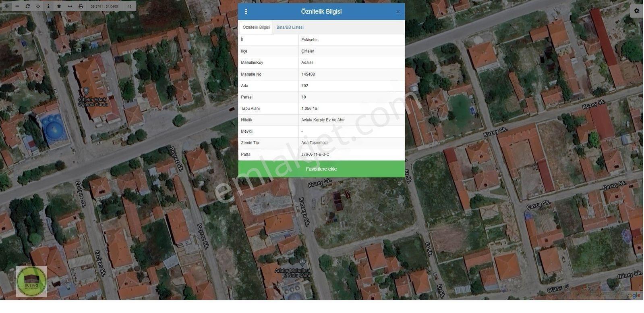Screen dimensions: 644x313
Task: Select Tapu Alanı value 1.056,16
Action: pyautogui.click(x=352, y=109)
